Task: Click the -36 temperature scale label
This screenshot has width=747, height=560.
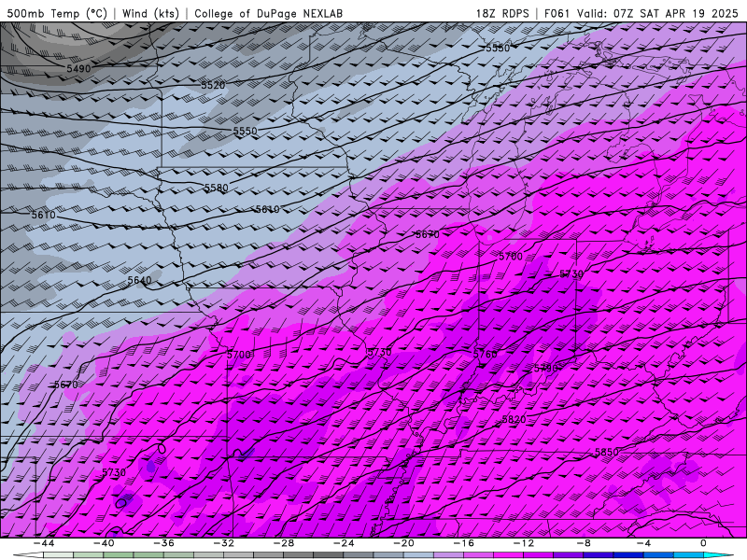Action: [164, 543]
